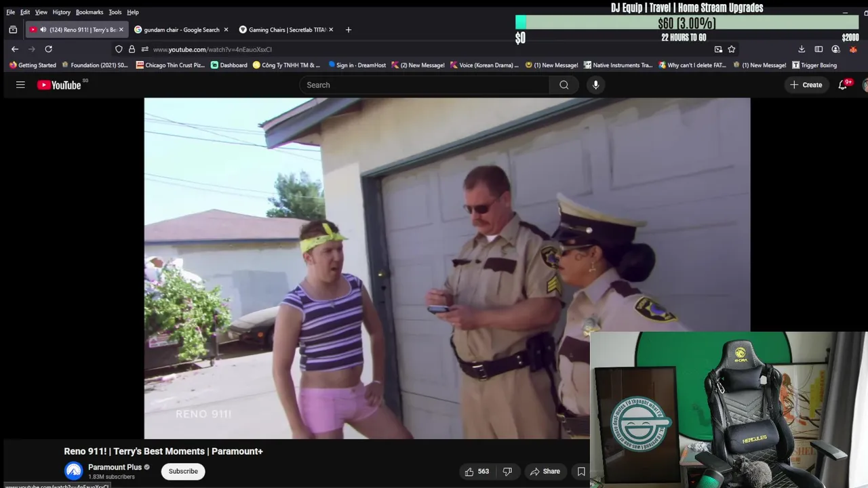868x488 pixels.
Task: Open Công Ty TNHH TM bookmark
Action: point(286,65)
